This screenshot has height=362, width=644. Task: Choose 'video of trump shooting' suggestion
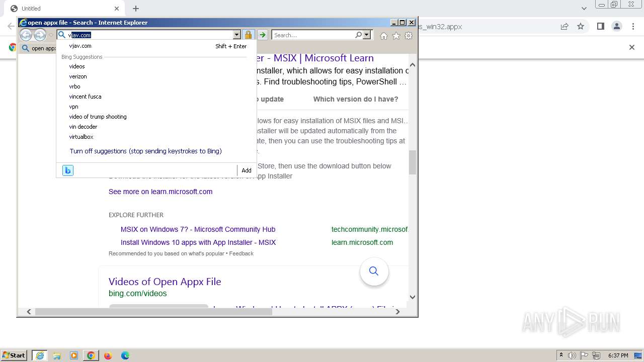click(x=98, y=117)
